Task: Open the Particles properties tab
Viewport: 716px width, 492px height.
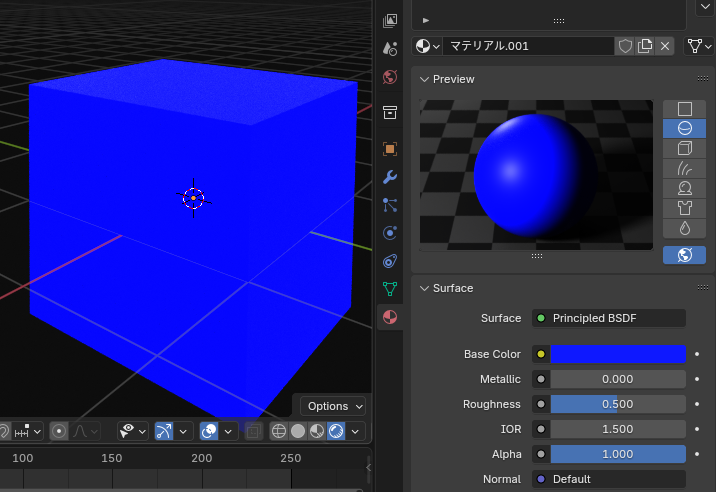Action: [390, 205]
